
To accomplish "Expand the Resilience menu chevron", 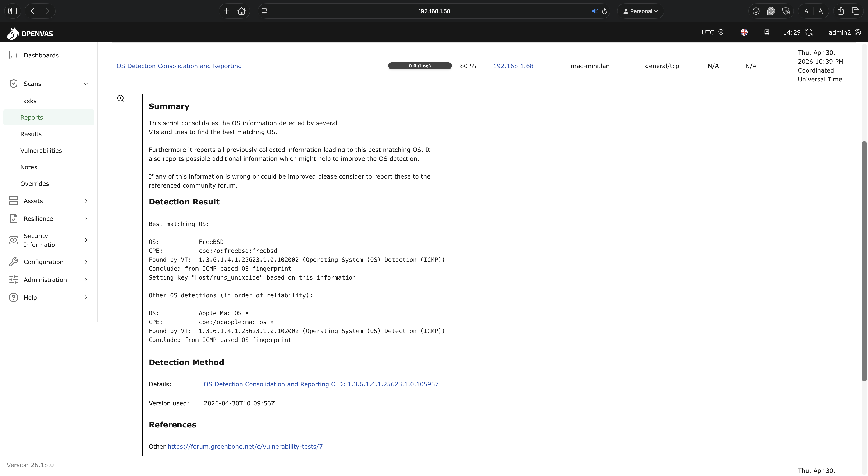I will 86,219.
